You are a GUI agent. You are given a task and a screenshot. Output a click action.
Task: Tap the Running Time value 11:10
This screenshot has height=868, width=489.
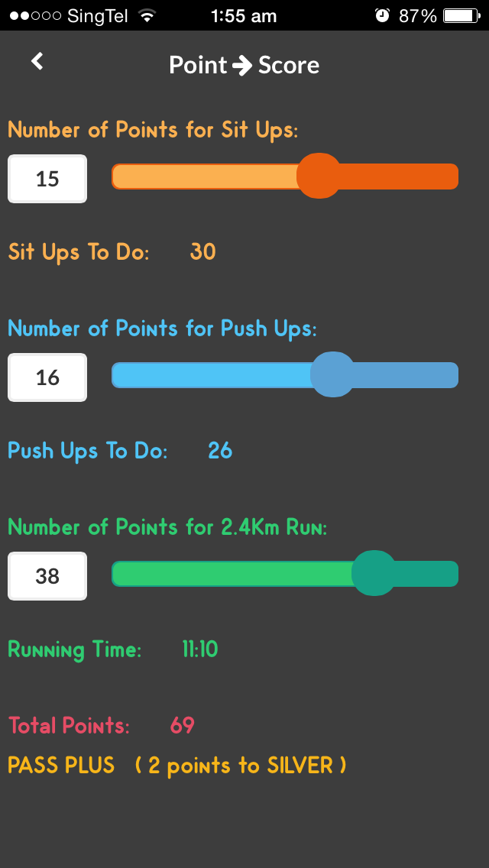click(x=200, y=649)
